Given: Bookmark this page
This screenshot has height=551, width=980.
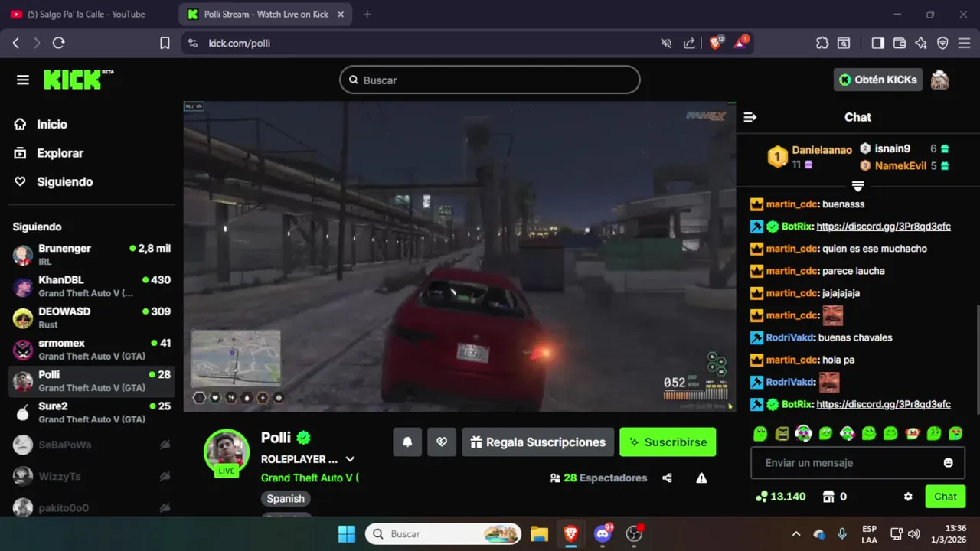Looking at the screenshot, I should tap(165, 44).
